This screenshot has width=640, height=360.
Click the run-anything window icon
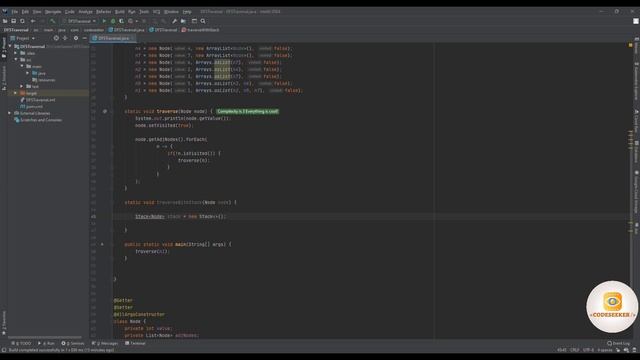(194, 21)
